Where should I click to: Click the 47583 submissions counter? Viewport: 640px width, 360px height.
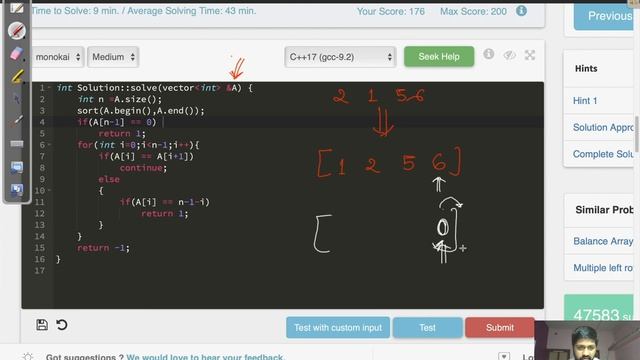pos(602,315)
